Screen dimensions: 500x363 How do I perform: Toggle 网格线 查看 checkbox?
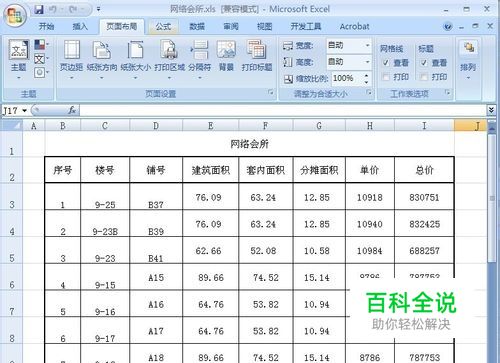tap(386, 63)
